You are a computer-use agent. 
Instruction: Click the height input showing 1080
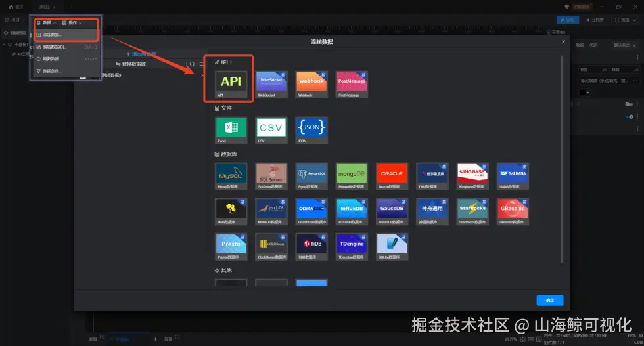tap(624, 70)
